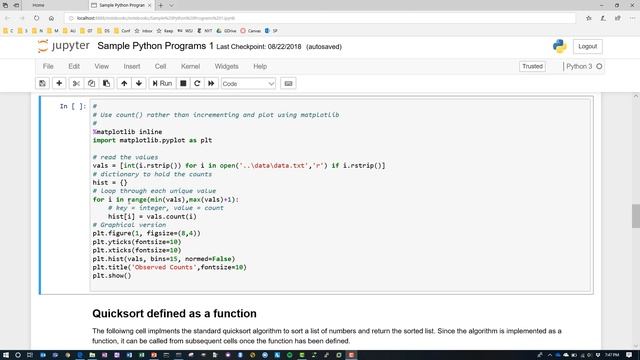Open Cortana search circle on taskbar
The image size is (640, 360).
click(18, 355)
